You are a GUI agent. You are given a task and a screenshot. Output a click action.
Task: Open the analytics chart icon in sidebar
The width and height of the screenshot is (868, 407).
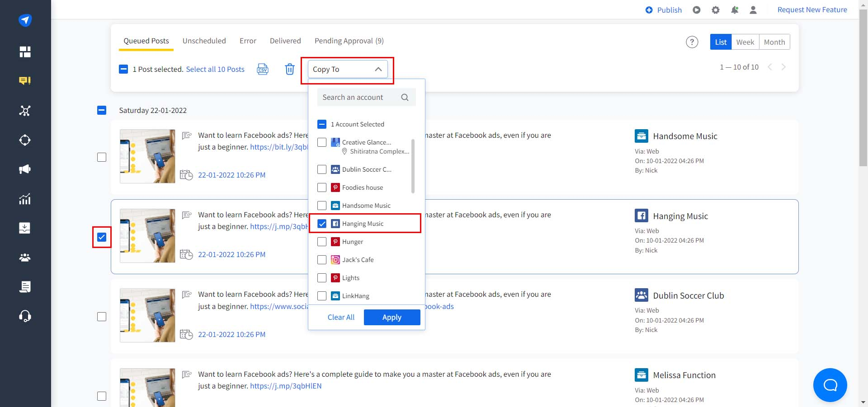tap(25, 199)
